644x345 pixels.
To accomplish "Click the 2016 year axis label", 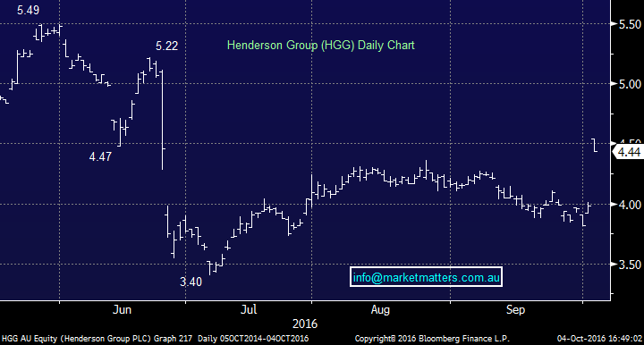I will [x=305, y=324].
